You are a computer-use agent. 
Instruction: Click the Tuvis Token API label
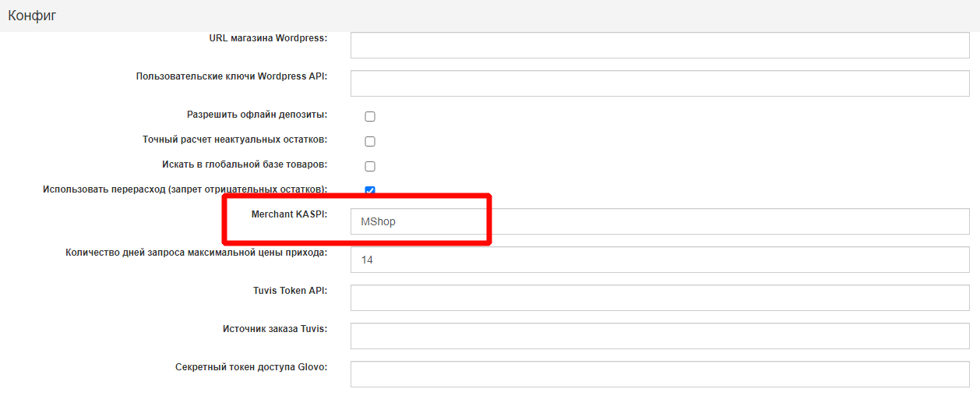(284, 290)
